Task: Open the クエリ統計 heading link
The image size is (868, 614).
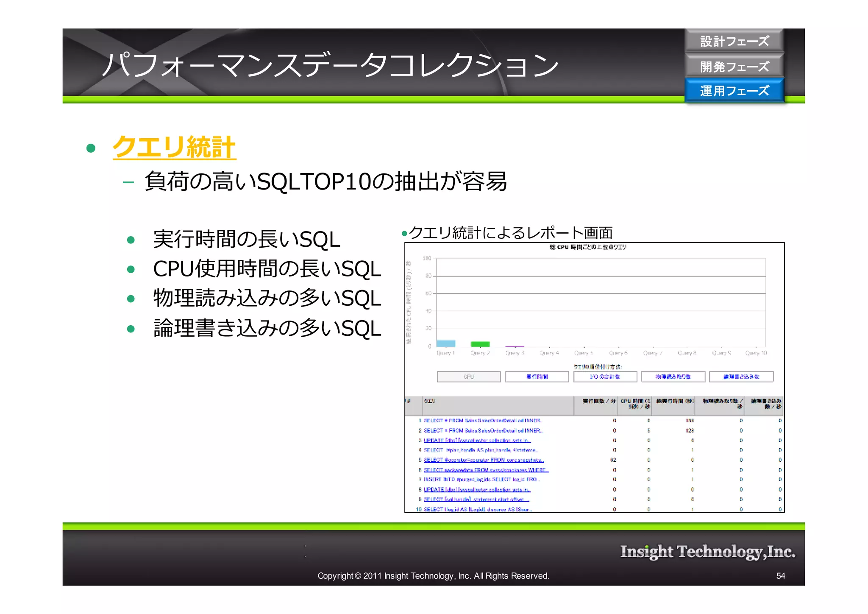Action: pyautogui.click(x=174, y=147)
